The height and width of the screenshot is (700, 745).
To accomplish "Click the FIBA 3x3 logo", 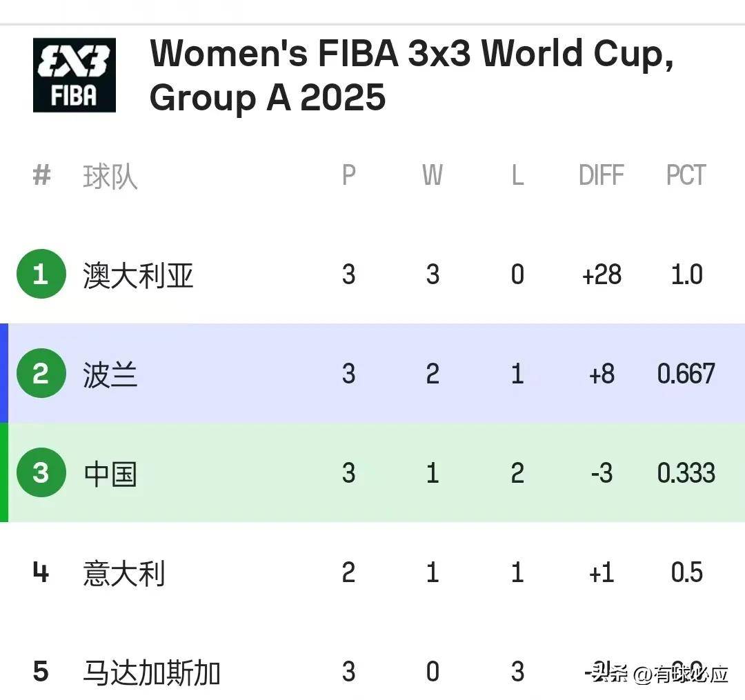I will (x=74, y=75).
